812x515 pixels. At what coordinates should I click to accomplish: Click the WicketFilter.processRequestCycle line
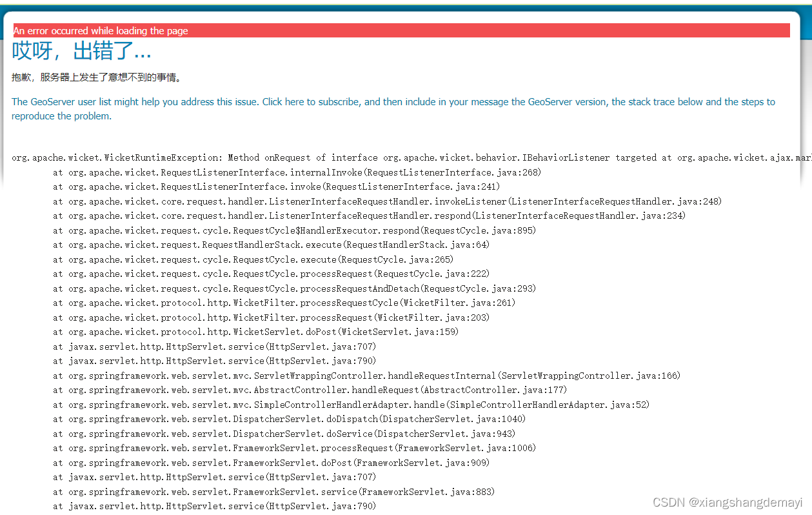[284, 303]
